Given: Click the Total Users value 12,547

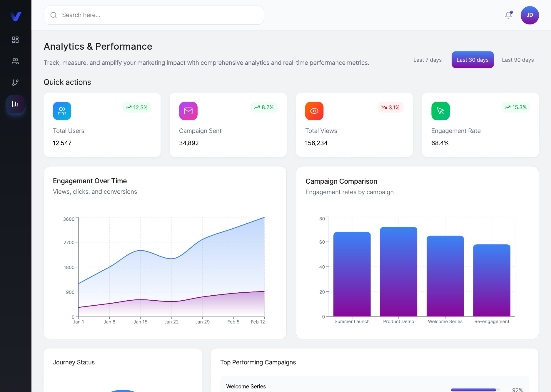Looking at the screenshot, I should coord(62,143).
